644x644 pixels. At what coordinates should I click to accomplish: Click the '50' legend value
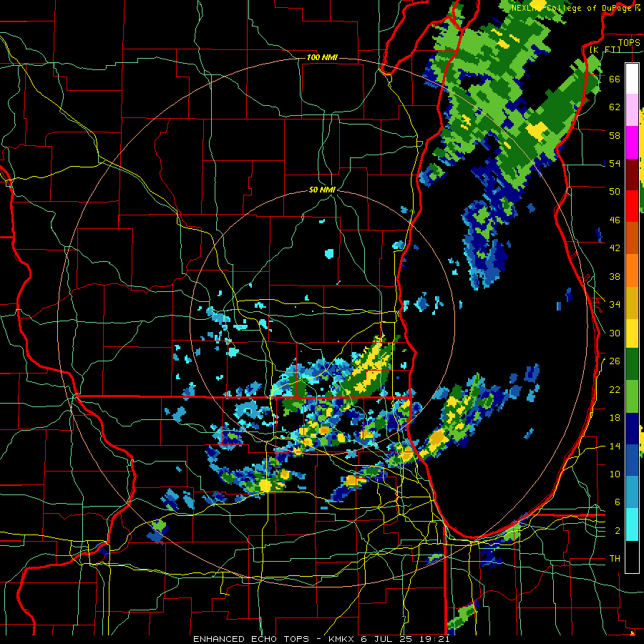tap(615, 191)
